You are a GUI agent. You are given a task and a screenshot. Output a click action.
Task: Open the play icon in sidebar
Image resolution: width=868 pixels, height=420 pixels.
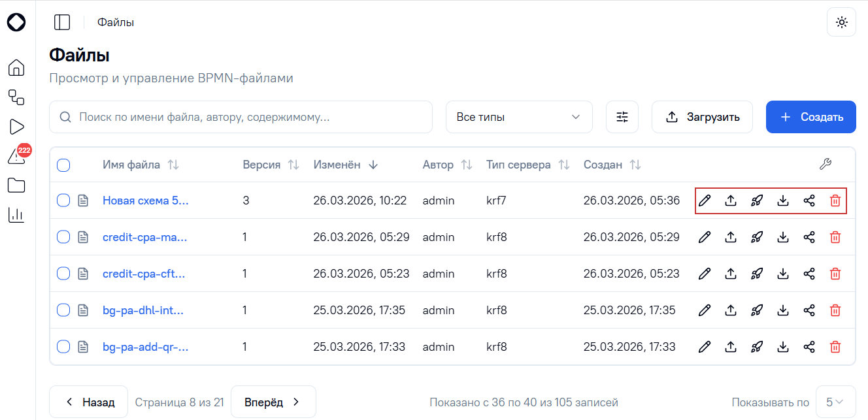click(16, 127)
